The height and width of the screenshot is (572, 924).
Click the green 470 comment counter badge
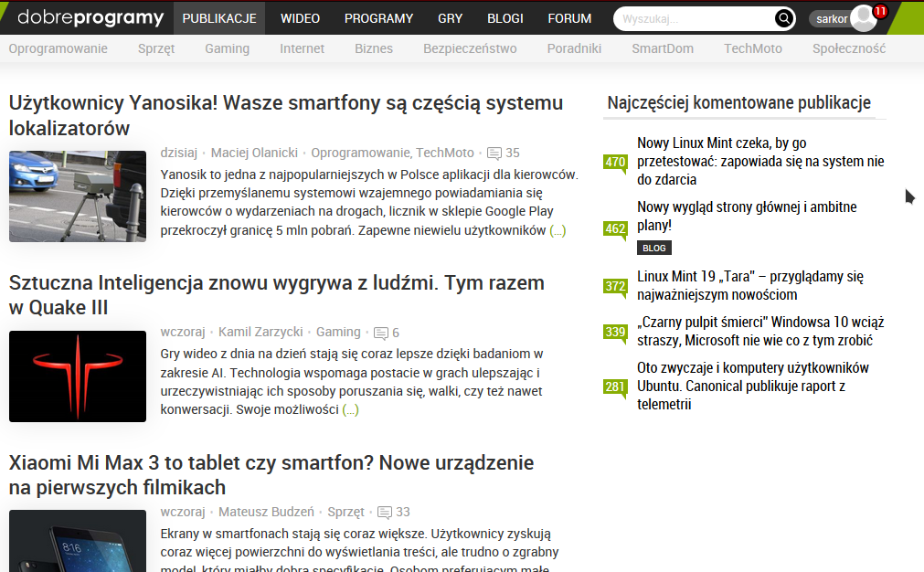click(616, 163)
